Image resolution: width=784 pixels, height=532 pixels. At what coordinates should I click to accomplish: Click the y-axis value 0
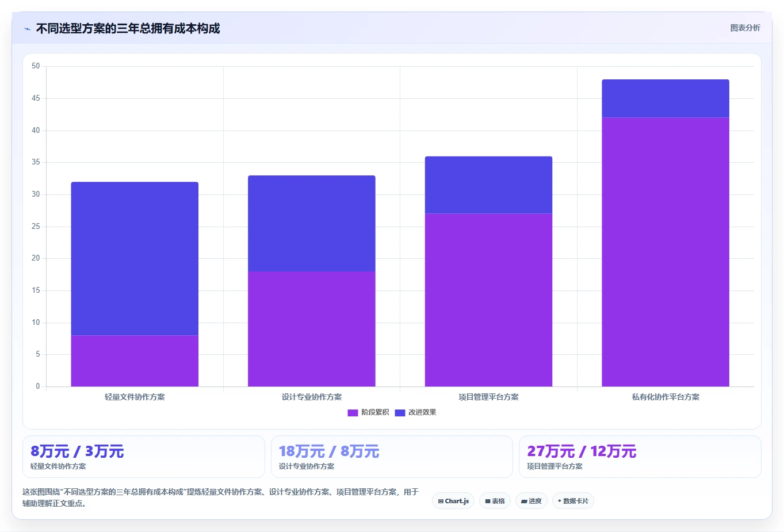38,386
